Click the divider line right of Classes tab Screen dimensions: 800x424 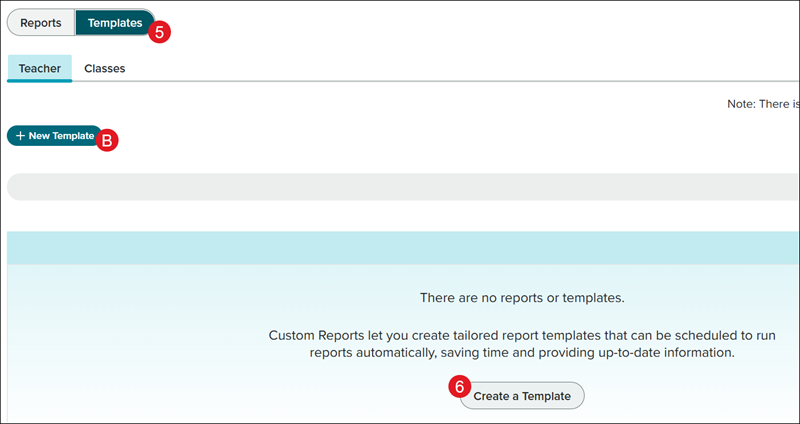(450, 82)
